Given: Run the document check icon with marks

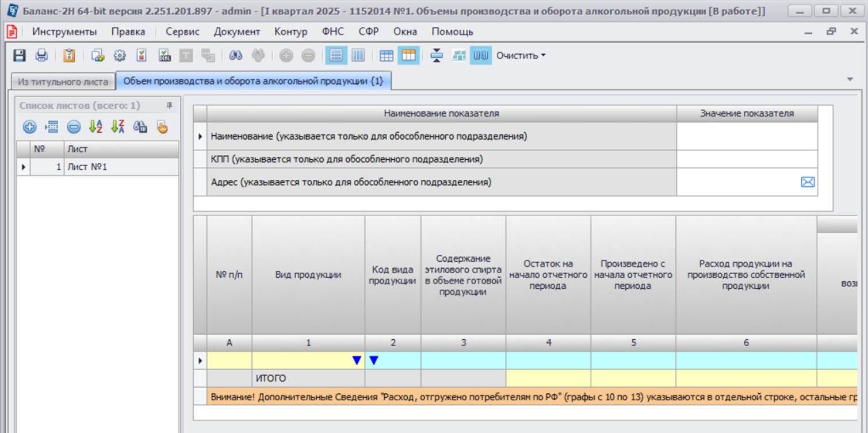Looking at the screenshot, I should (142, 55).
